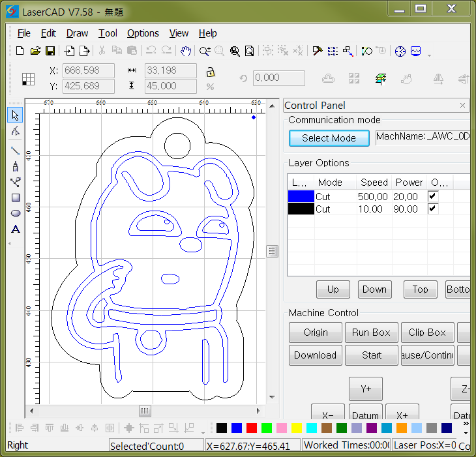The width and height of the screenshot is (476, 457).
Task: Move selected layer Down
Action: click(375, 289)
